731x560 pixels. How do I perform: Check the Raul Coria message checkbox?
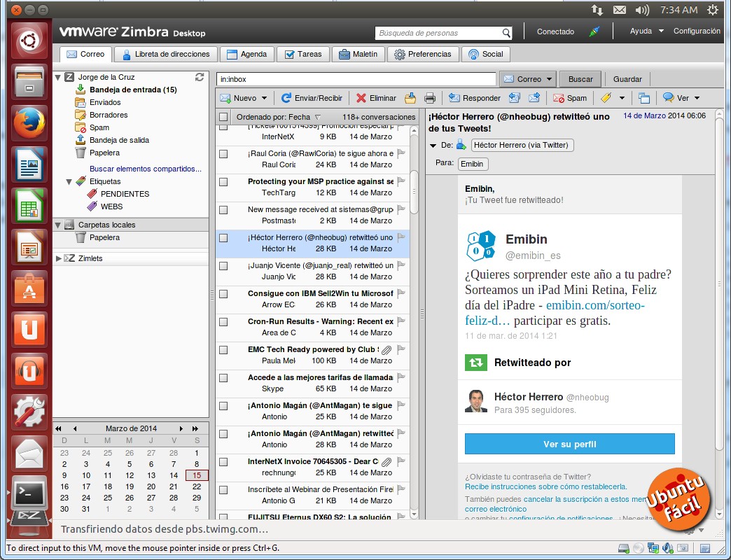223,154
